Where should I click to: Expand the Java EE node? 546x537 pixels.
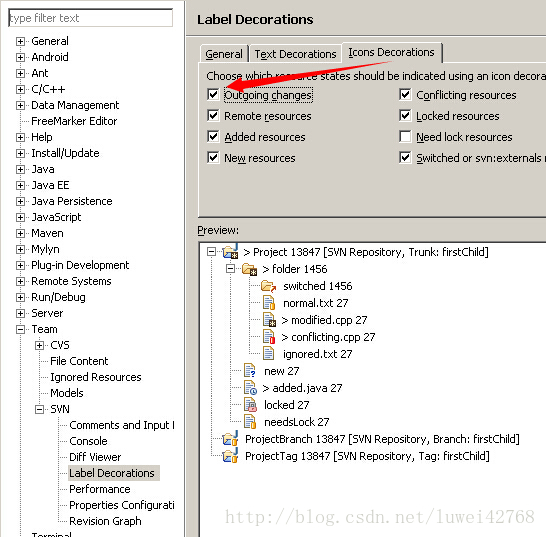(20, 186)
